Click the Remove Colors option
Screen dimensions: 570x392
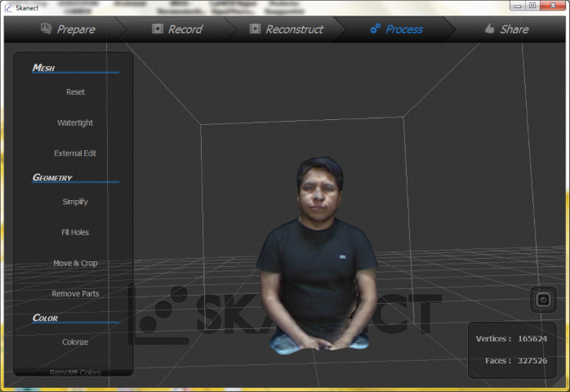coord(75,372)
